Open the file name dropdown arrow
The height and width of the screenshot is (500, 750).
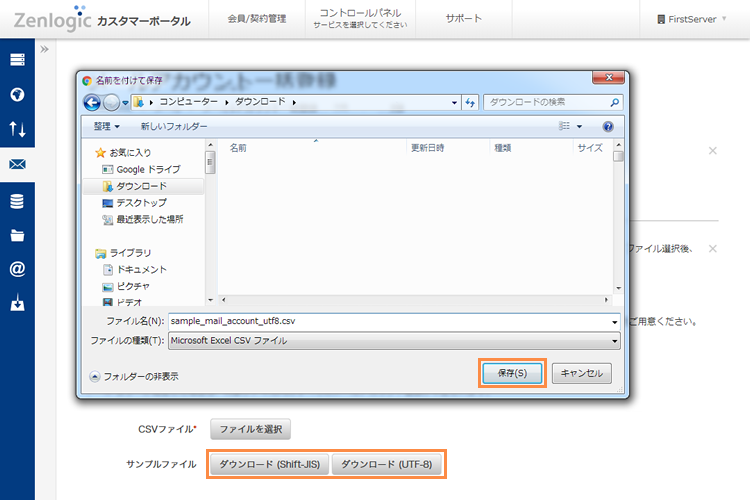click(615, 322)
